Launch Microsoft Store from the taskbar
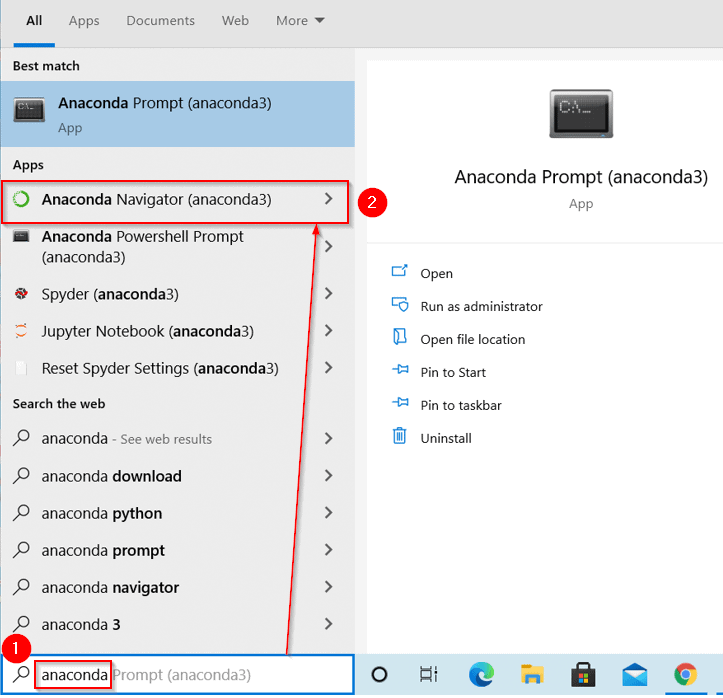The image size is (723, 698). (582, 675)
